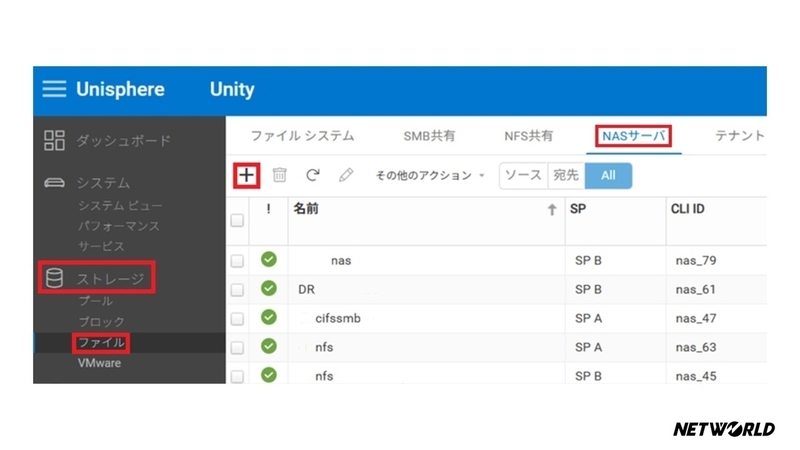800x450 pixels.
Task: Open ダッシュボード in the sidebar
Action: point(123,140)
